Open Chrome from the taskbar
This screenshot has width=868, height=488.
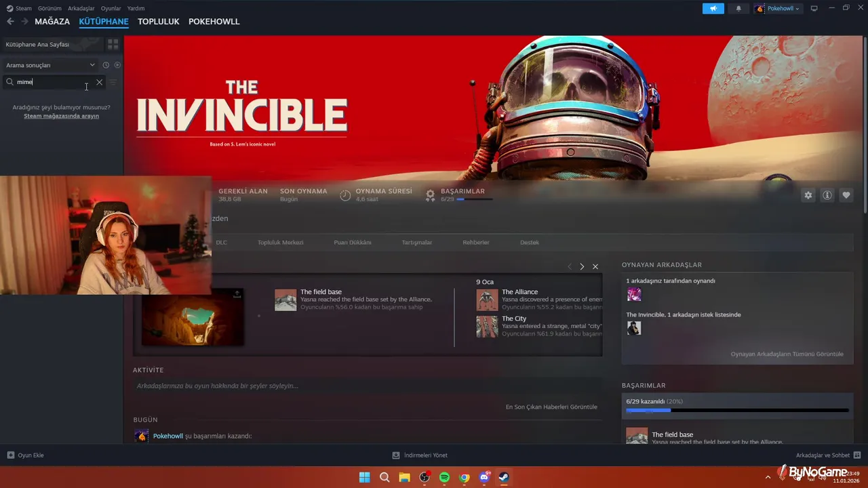[465, 477]
